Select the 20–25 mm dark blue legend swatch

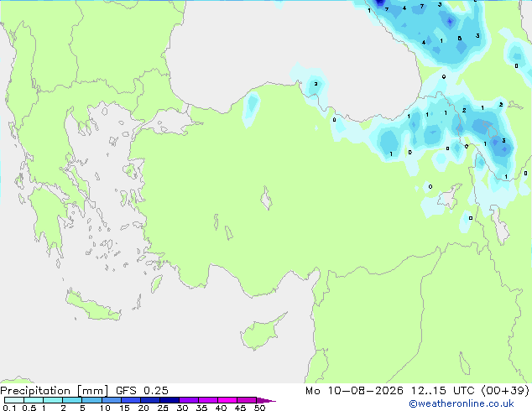point(149,400)
